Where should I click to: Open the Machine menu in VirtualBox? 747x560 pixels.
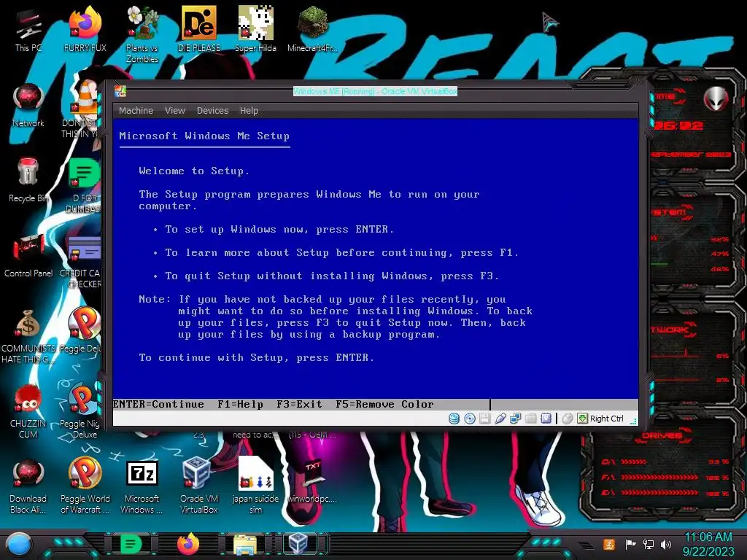point(136,111)
